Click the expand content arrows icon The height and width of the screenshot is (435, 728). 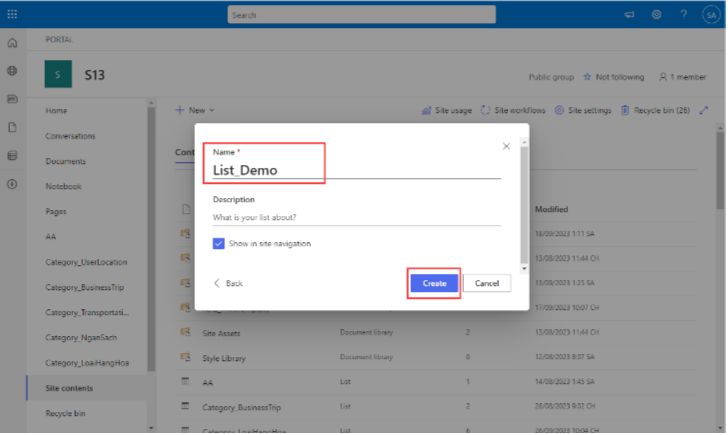pos(703,110)
